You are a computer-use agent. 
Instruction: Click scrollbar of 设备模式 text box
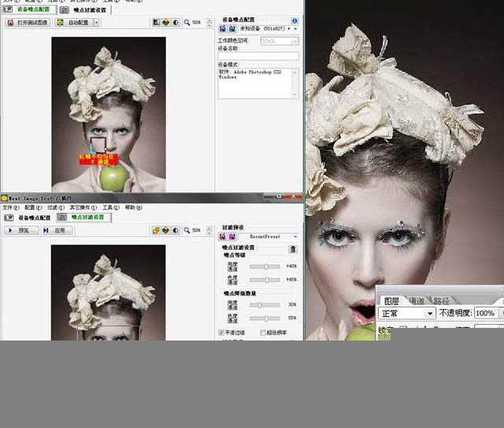[295, 83]
